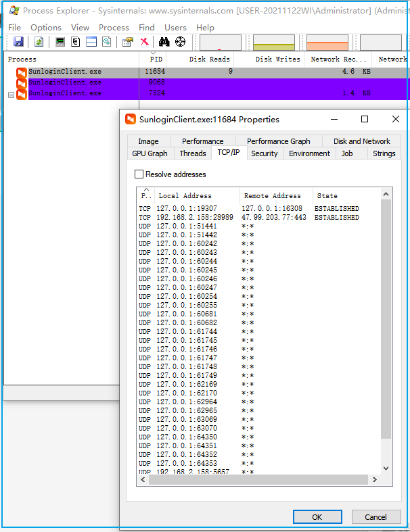Click the Refresh Now toolbar icon
410x532 pixels.
pyautogui.click(x=39, y=42)
